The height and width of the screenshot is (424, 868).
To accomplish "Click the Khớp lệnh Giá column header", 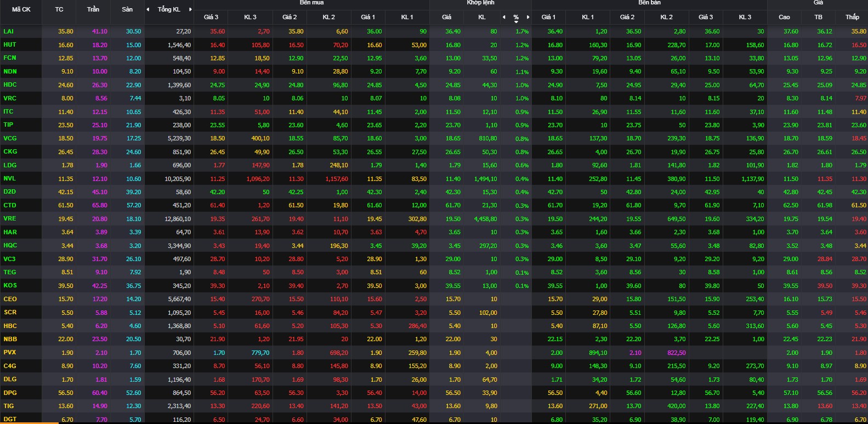I will pyautogui.click(x=447, y=17).
